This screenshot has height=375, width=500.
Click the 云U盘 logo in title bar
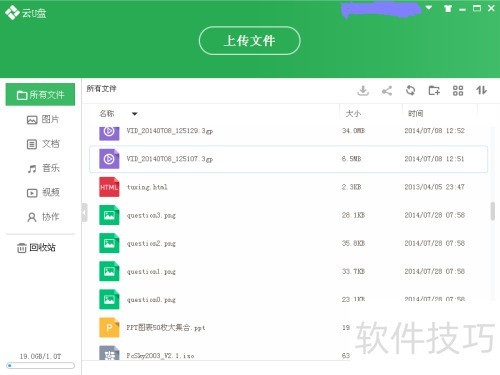(26, 13)
